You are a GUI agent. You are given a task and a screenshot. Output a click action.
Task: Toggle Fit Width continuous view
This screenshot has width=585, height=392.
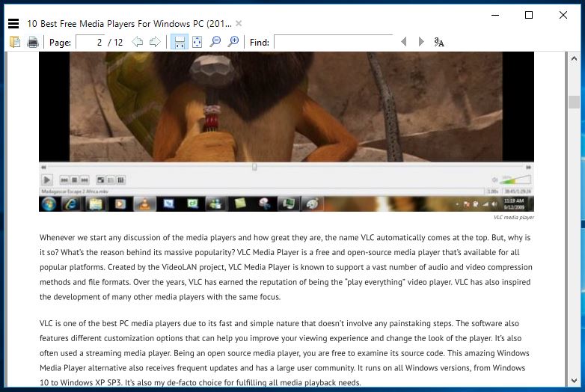(x=180, y=42)
